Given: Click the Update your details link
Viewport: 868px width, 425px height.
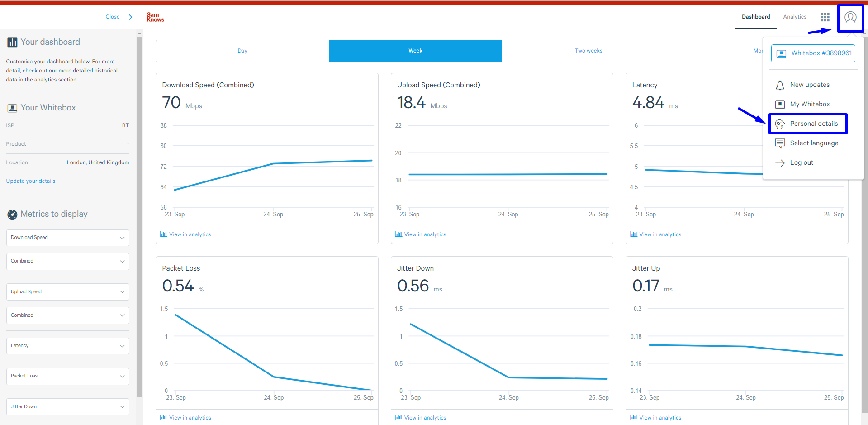Looking at the screenshot, I should (x=31, y=181).
